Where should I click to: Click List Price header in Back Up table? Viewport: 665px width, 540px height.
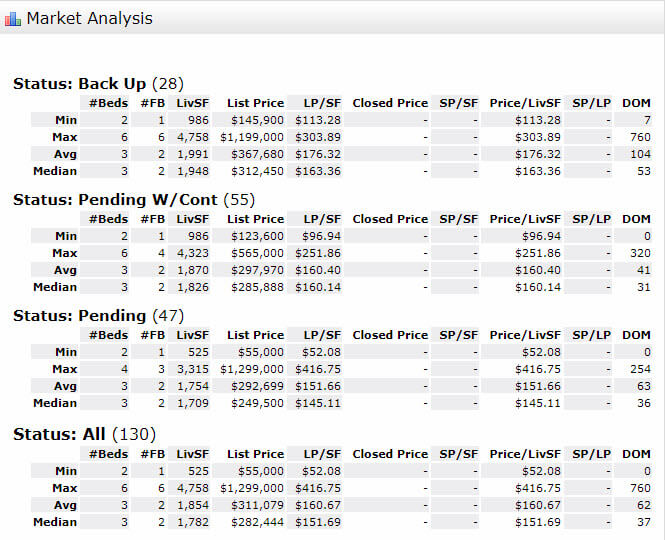click(x=255, y=103)
